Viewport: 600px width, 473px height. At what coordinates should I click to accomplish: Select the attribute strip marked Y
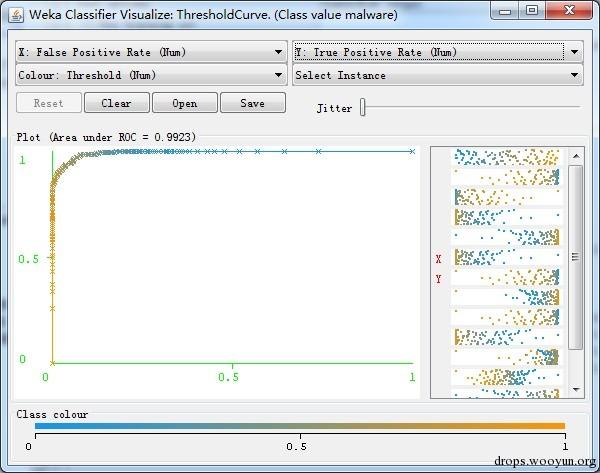click(507, 277)
